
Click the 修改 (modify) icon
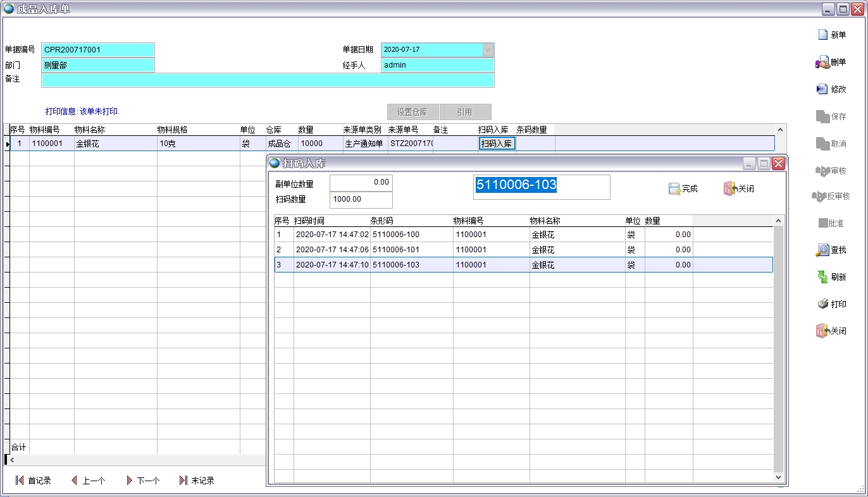pyautogui.click(x=822, y=89)
